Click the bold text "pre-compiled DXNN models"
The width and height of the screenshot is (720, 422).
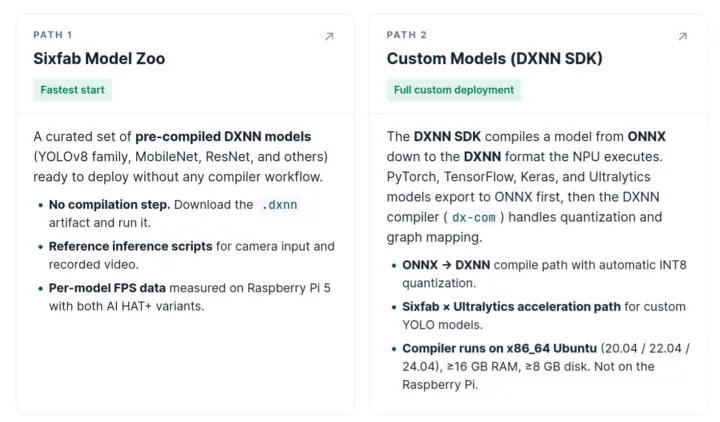click(x=223, y=136)
